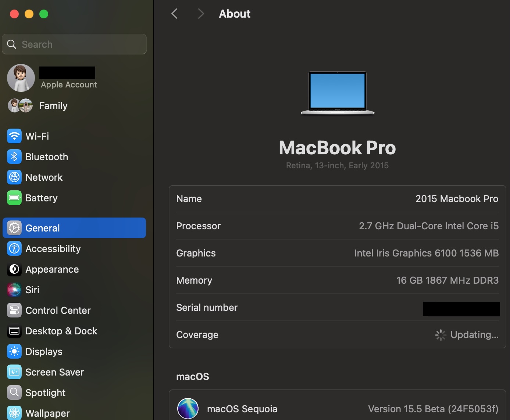The width and height of the screenshot is (510, 420).
Task: Click the yellow minimize window button
Action: point(29,14)
